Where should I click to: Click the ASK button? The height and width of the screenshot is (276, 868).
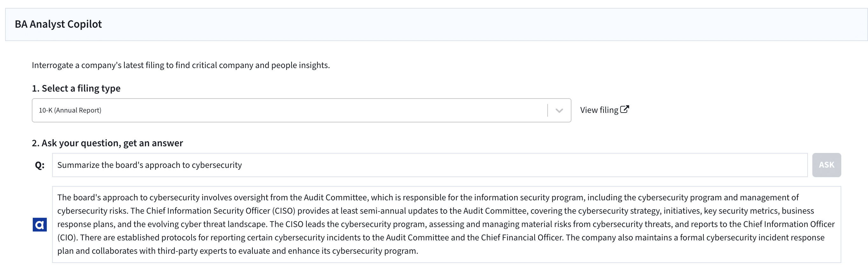827,165
